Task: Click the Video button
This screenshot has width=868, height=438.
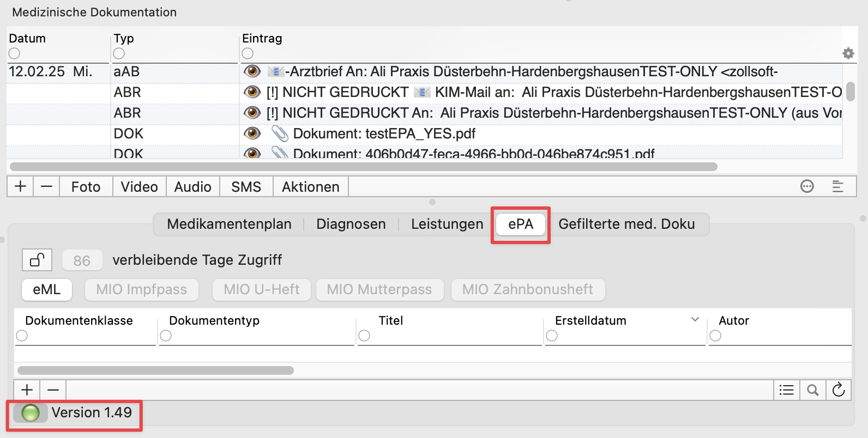Action: 140,187
